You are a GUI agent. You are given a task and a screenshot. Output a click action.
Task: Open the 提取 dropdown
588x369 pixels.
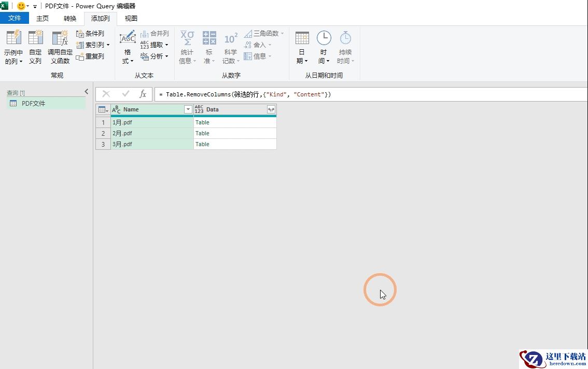click(x=154, y=45)
